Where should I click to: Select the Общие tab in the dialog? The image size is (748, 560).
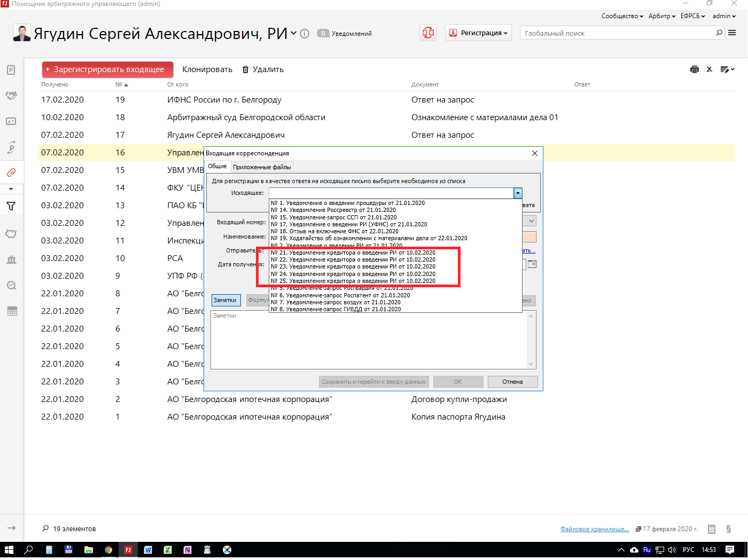pyautogui.click(x=217, y=167)
